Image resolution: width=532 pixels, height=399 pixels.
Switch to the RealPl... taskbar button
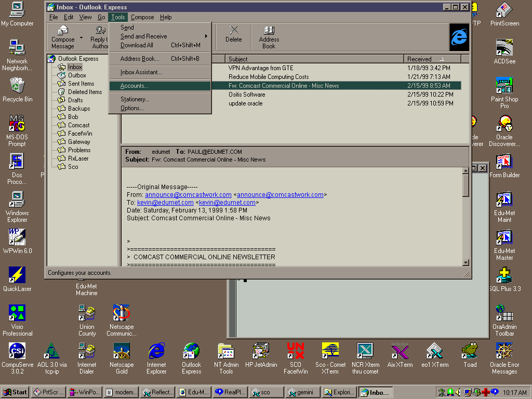pyautogui.click(x=230, y=392)
